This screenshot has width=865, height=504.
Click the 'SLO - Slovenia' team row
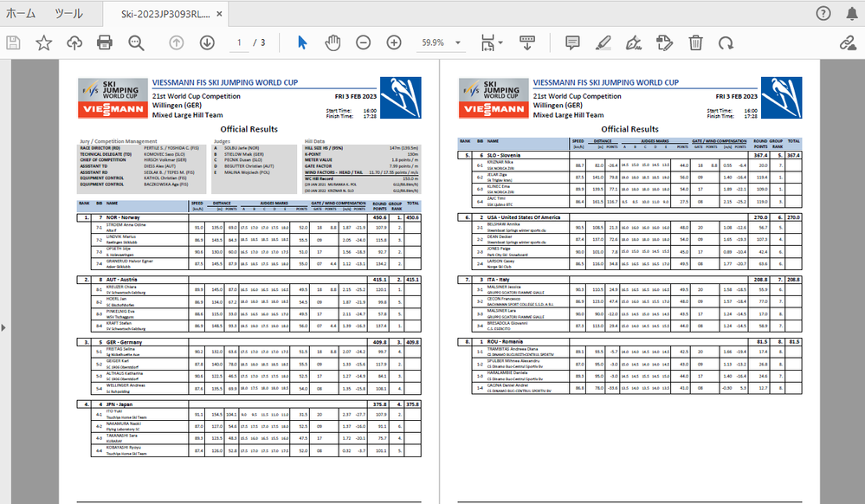pyautogui.click(x=629, y=156)
